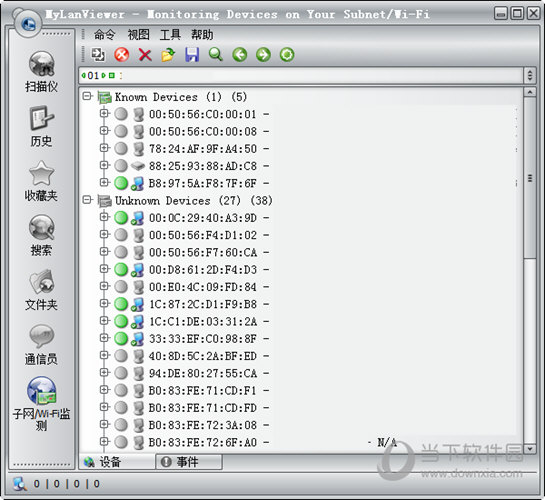The height and width of the screenshot is (500, 545).
Task: Click the save floppy disk icon
Action: (x=192, y=55)
